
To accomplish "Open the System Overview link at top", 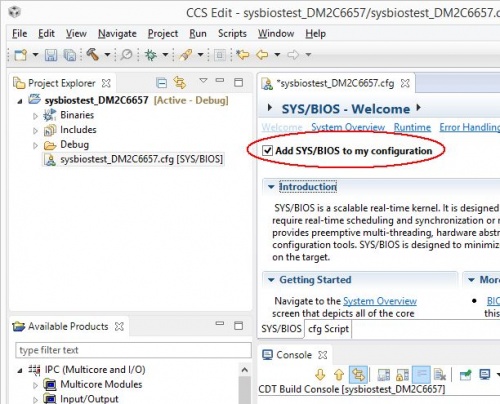I will coord(348,127).
